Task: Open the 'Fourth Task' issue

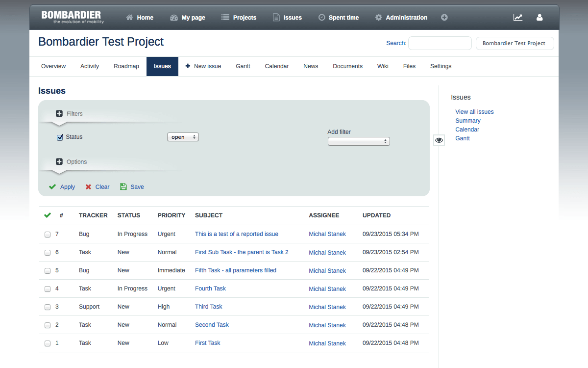Action: (x=211, y=289)
